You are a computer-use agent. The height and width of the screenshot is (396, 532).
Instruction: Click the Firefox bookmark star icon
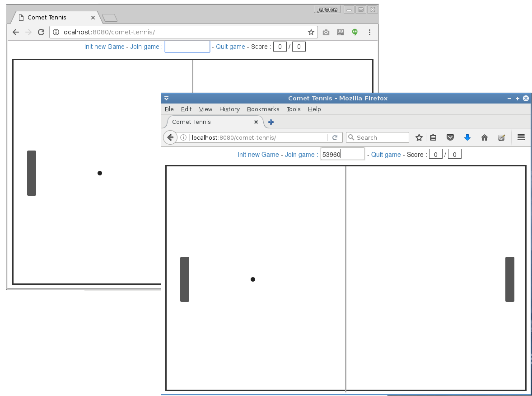coord(419,137)
